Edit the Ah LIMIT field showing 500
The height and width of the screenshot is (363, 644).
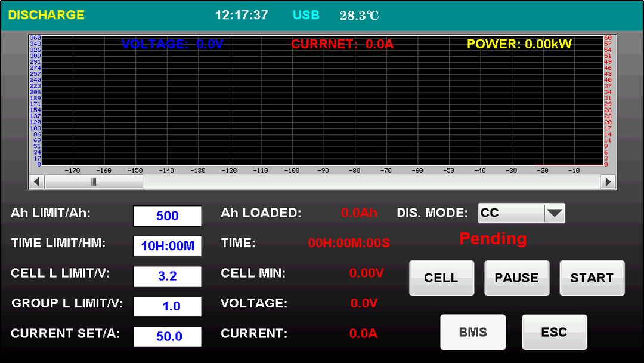167,216
